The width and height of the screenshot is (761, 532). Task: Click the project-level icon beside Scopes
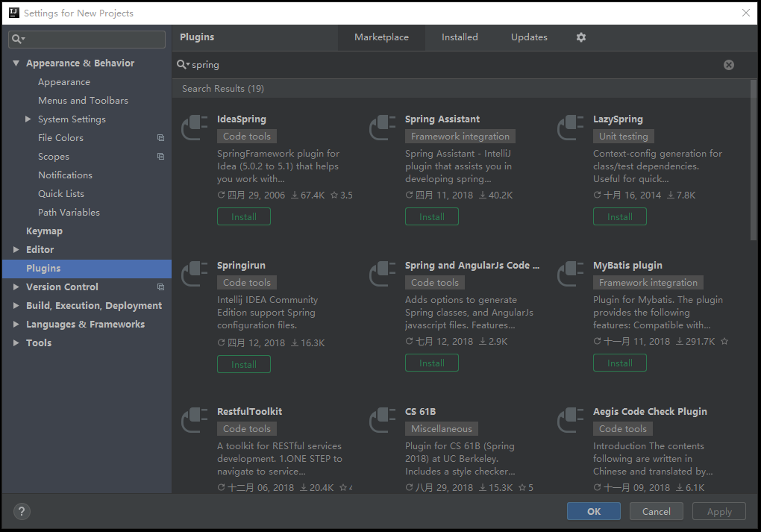160,156
